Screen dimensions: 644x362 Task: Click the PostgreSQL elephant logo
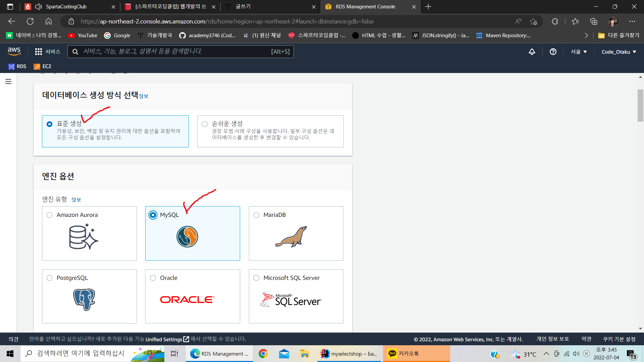84,299
